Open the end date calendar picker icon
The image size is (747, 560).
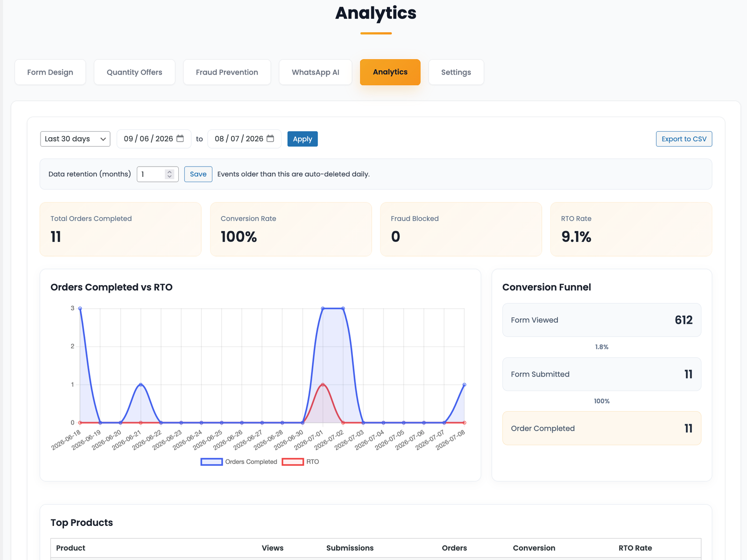(270, 139)
